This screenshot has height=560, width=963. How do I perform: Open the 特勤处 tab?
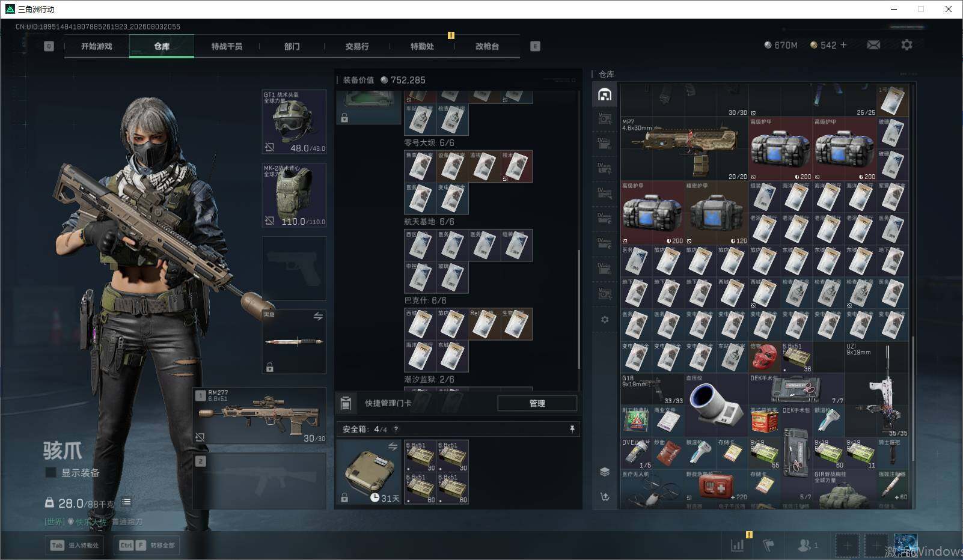coord(422,46)
